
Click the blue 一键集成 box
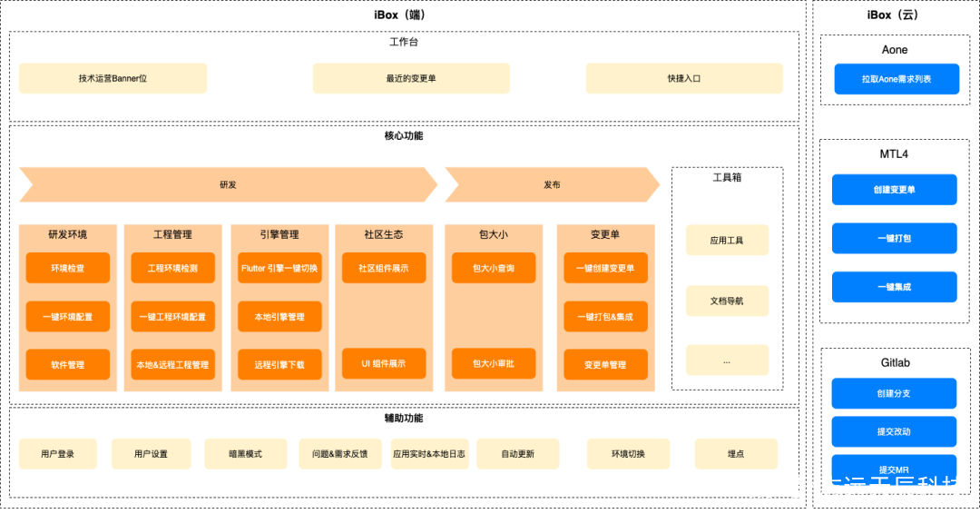(x=894, y=287)
